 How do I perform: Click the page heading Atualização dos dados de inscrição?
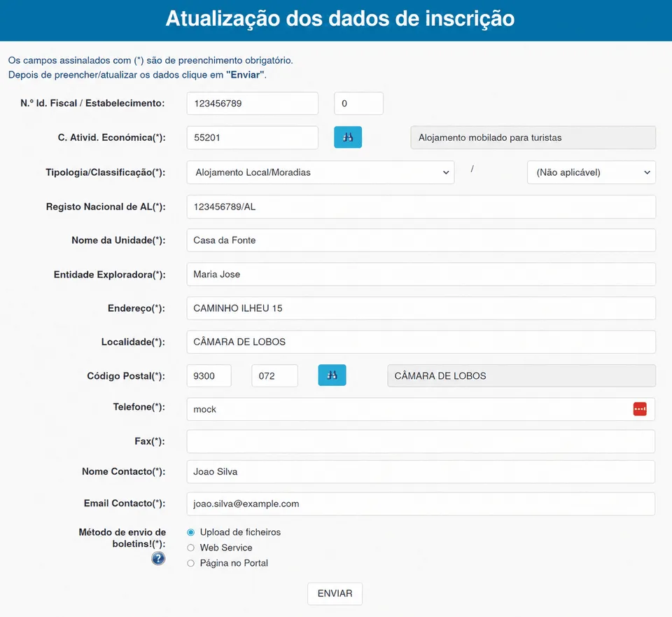coord(340,19)
